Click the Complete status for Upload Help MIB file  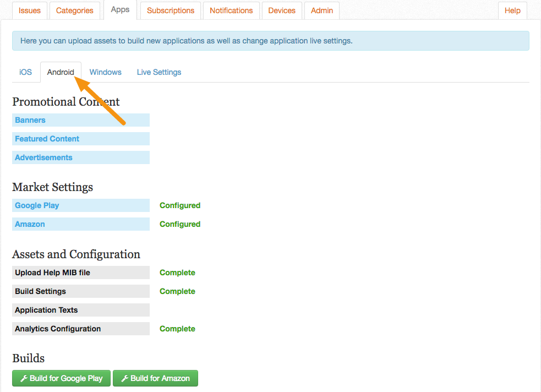[x=177, y=273]
